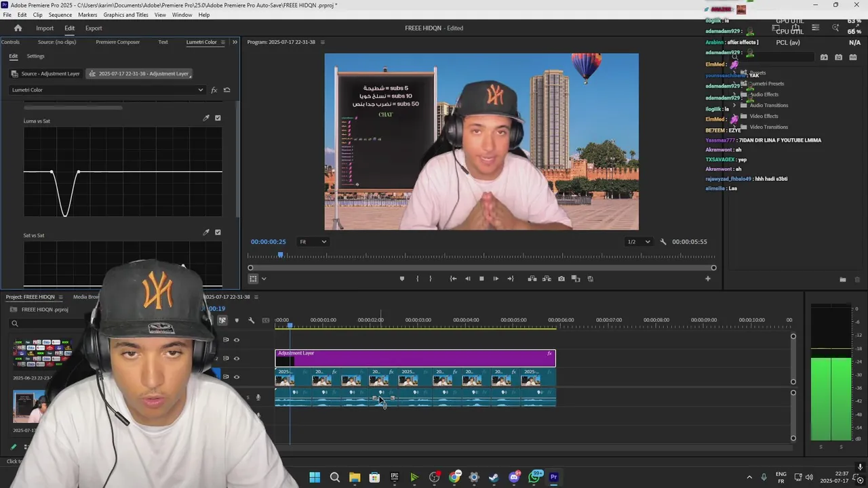Open the 1/2 playback resolution dropdown
This screenshot has width=868, height=488.
pos(638,241)
